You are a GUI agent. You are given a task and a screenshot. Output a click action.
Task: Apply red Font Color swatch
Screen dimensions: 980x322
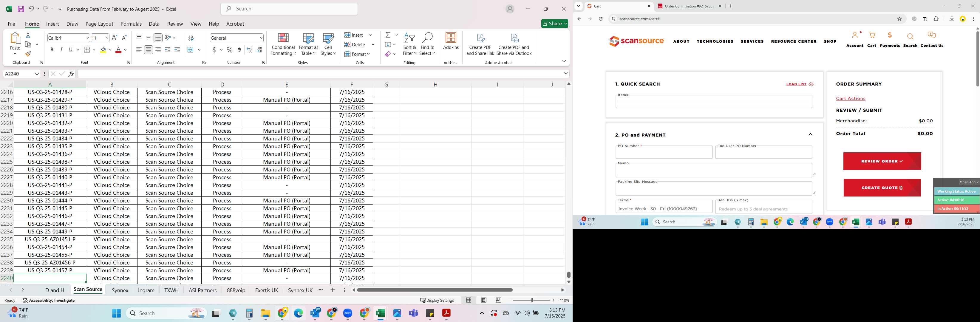[118, 50]
